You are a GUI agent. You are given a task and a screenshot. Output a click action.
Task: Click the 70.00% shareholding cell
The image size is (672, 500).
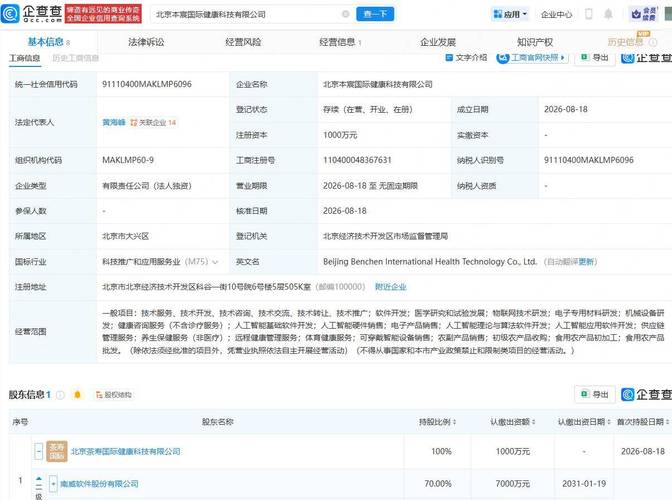[438, 484]
